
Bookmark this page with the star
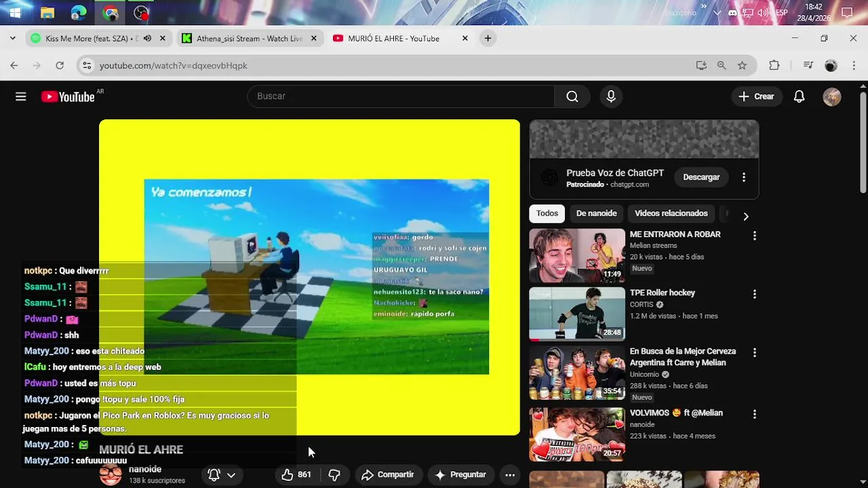(x=742, y=66)
